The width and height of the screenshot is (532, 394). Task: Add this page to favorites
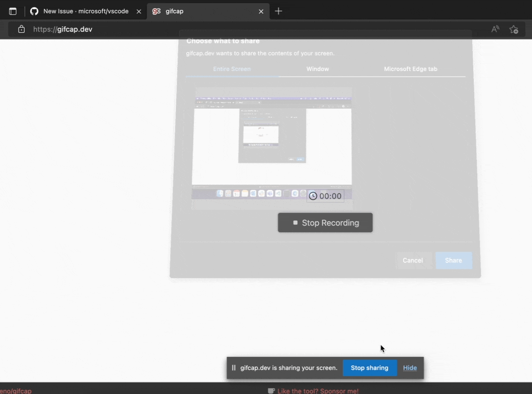[x=514, y=30]
